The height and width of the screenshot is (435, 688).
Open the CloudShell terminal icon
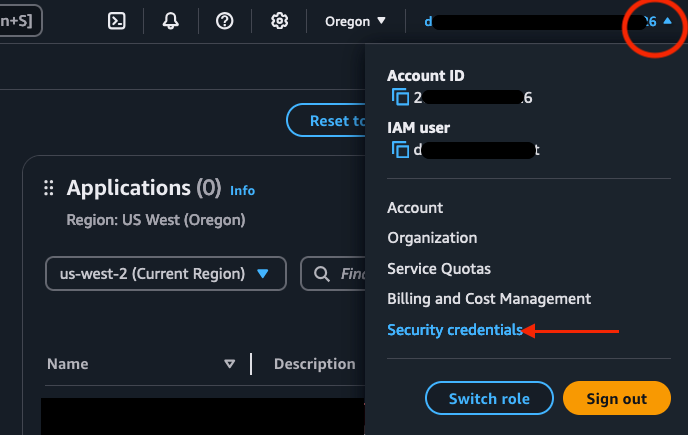pos(117,21)
